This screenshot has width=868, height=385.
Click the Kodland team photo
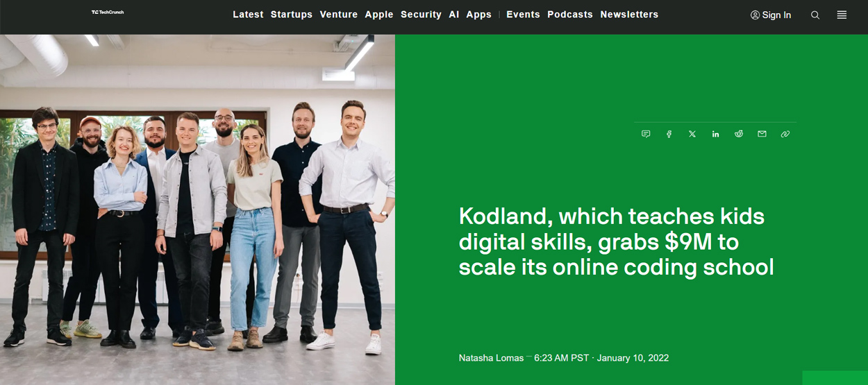[197, 209]
